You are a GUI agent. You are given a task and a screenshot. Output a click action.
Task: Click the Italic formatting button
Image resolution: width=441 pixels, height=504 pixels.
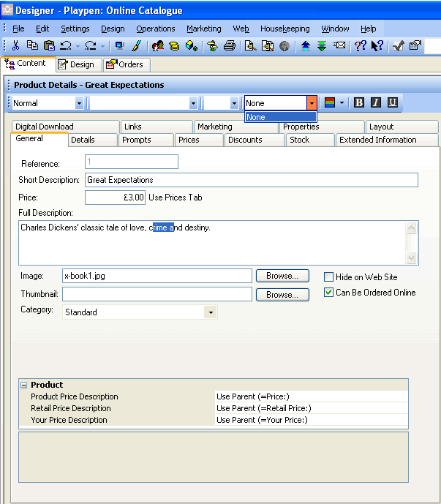376,103
